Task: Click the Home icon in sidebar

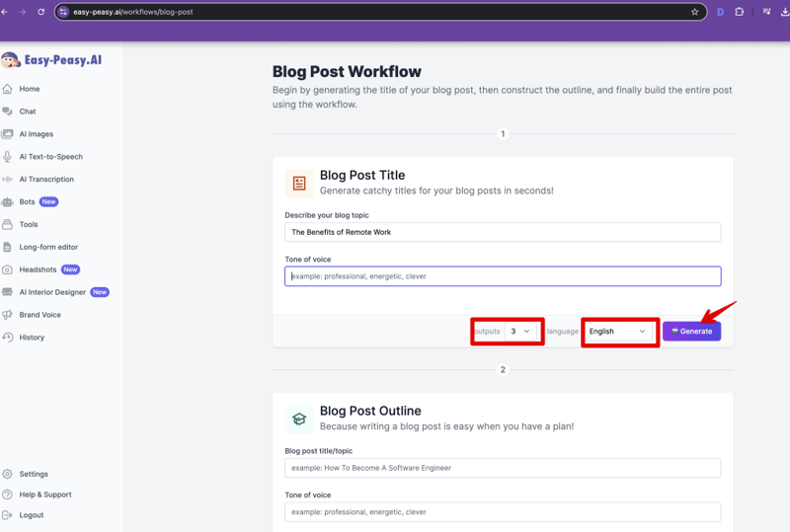Action: click(8, 89)
